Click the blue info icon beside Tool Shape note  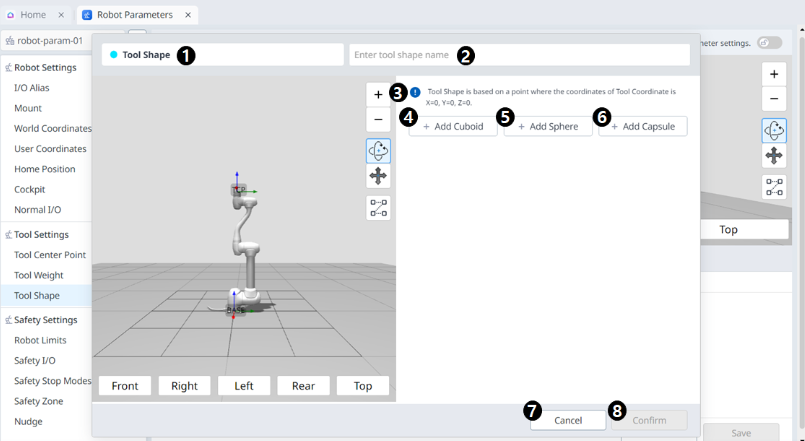click(x=416, y=92)
